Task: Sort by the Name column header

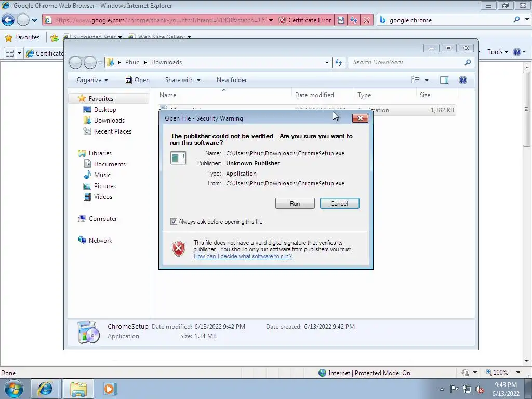Action: [223, 96]
